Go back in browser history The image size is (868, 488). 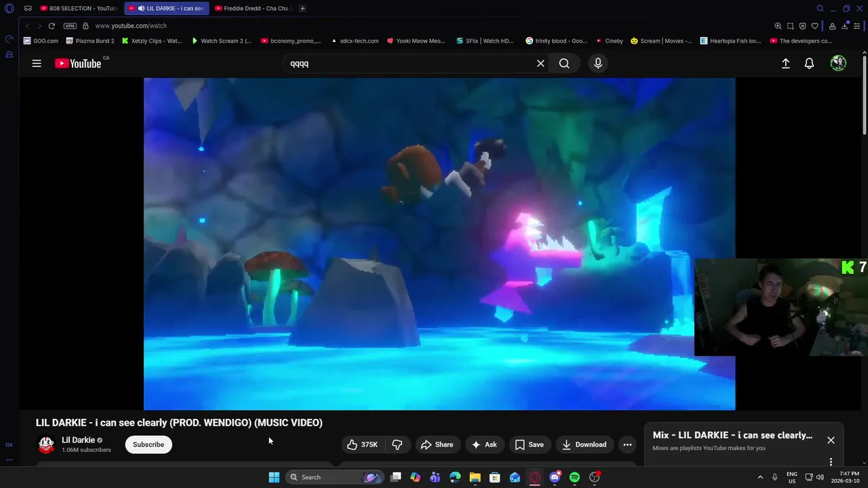(28, 26)
